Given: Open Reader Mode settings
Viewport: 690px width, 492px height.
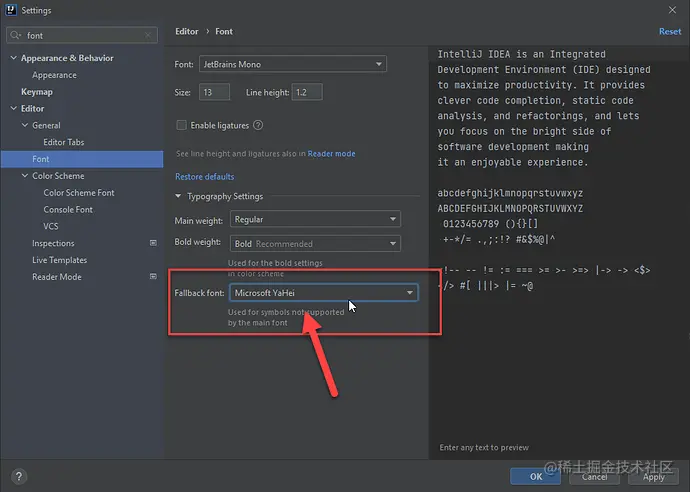Looking at the screenshot, I should click(x=57, y=276).
